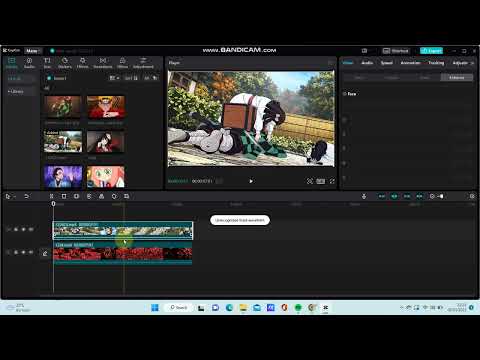Image resolution: width=480 pixels, height=360 pixels.
Task: Click the Crop icon in timeline toolbar
Action: (x=126, y=196)
